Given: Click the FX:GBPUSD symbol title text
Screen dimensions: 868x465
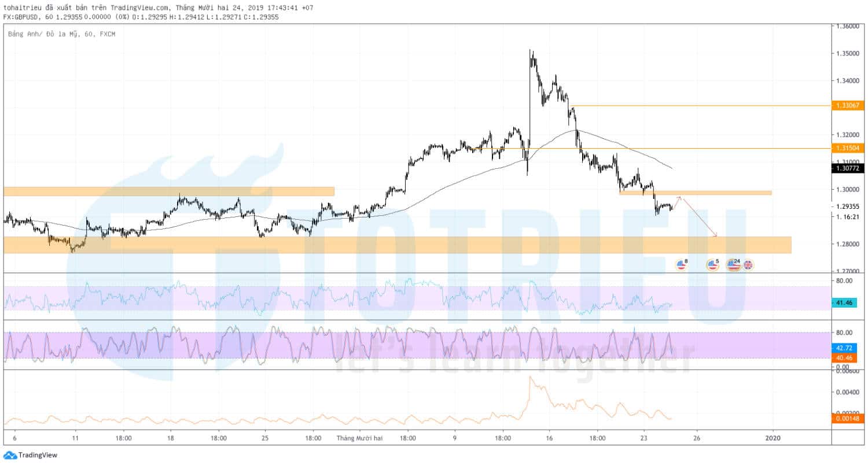Looking at the screenshot, I should [x=23, y=17].
